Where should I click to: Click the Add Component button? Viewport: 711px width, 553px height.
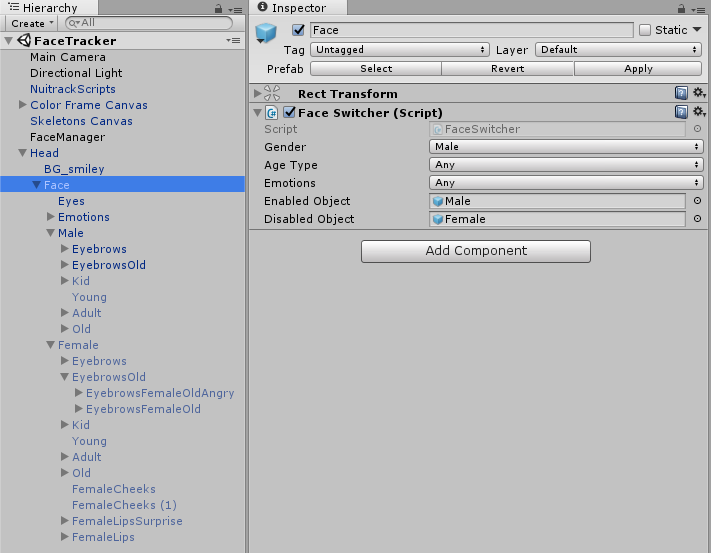pyautogui.click(x=476, y=251)
